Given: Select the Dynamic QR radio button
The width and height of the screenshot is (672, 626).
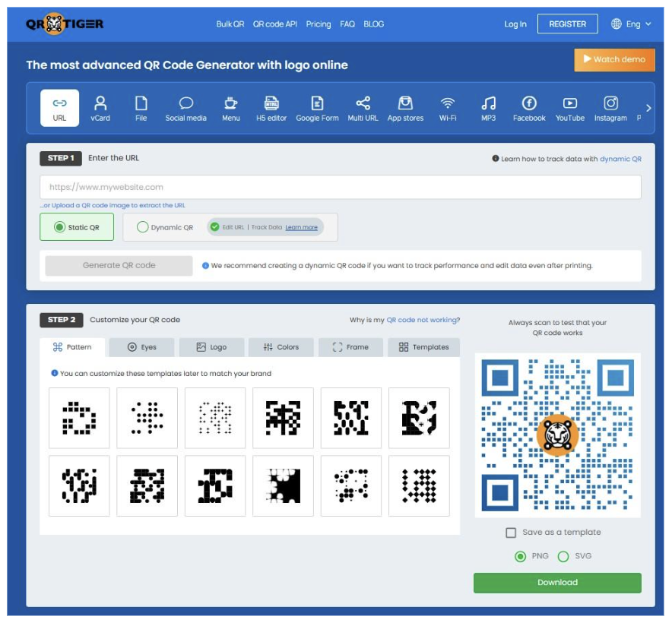Looking at the screenshot, I should point(142,227).
